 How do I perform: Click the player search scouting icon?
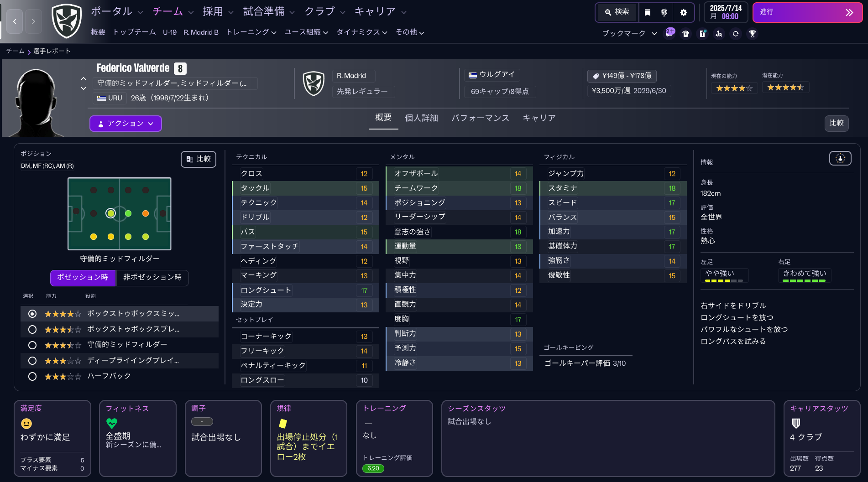[x=719, y=33]
